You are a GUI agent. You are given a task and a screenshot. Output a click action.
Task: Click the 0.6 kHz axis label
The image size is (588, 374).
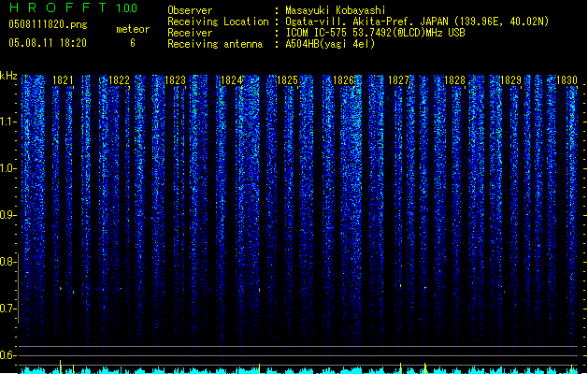click(x=7, y=355)
